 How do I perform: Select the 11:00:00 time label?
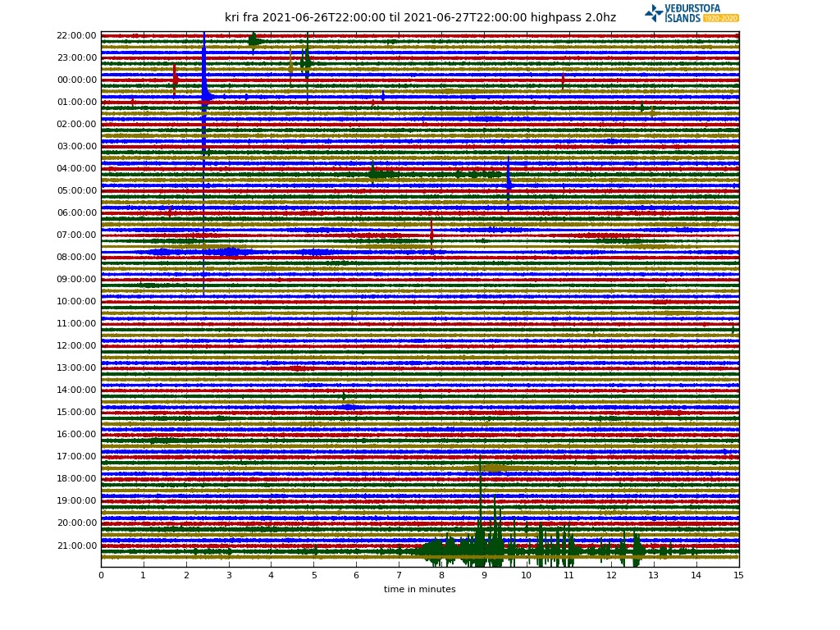(x=76, y=323)
